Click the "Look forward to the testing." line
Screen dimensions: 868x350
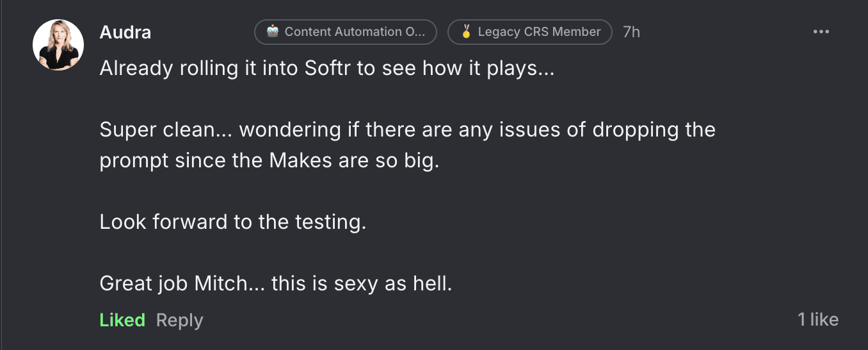point(233,222)
